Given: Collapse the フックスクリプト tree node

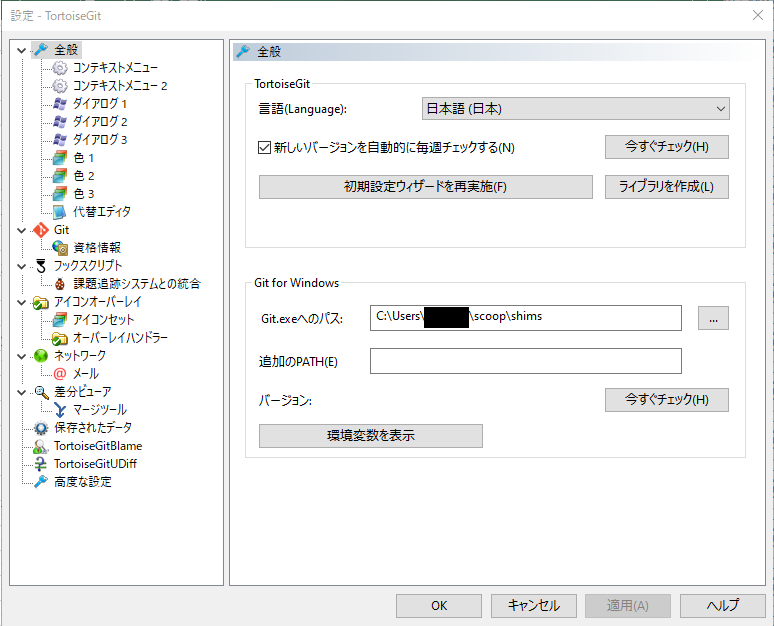Looking at the screenshot, I should (x=21, y=266).
